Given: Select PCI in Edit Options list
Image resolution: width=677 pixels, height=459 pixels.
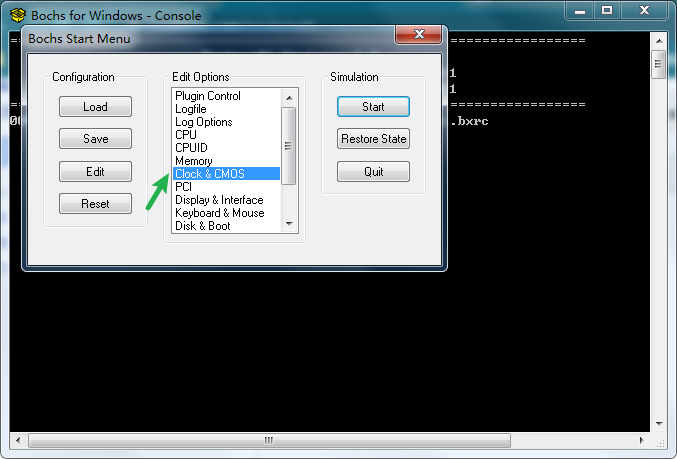Looking at the screenshot, I should [x=226, y=187].
